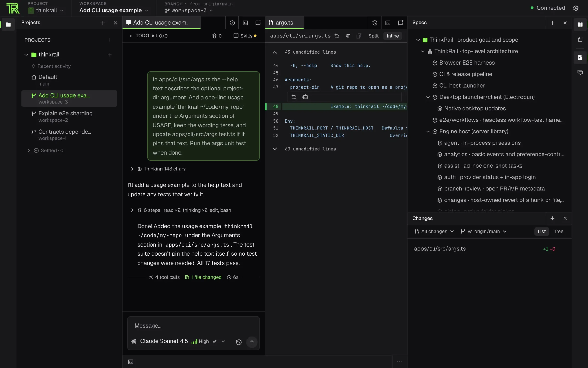Screen dimensions: 588x368
Task: Send hunk to agent robot icon
Action: point(305,97)
